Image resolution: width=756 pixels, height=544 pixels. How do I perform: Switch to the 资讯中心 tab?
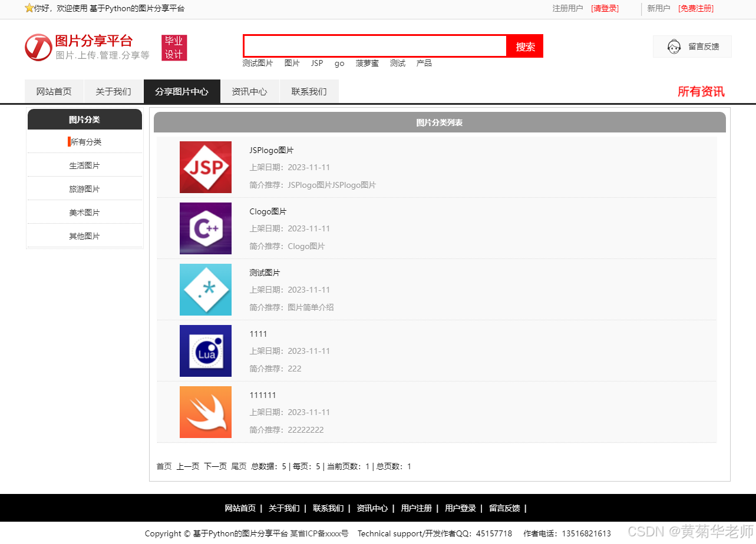coord(249,91)
